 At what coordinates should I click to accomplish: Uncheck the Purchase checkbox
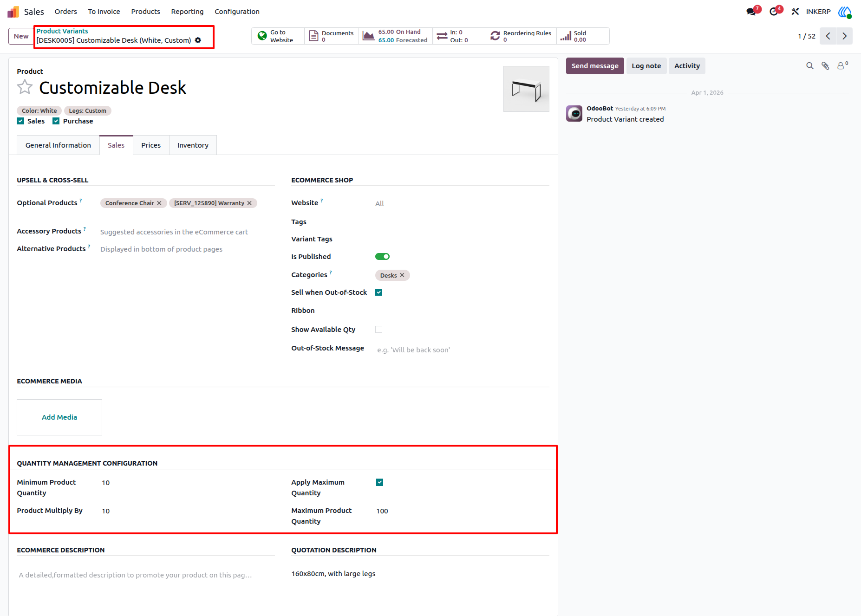56,121
